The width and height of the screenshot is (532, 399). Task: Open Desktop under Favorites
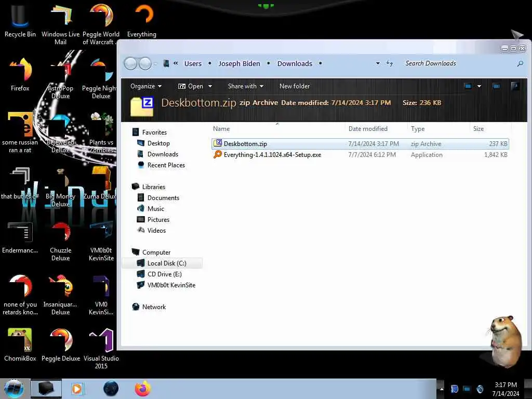click(x=158, y=143)
